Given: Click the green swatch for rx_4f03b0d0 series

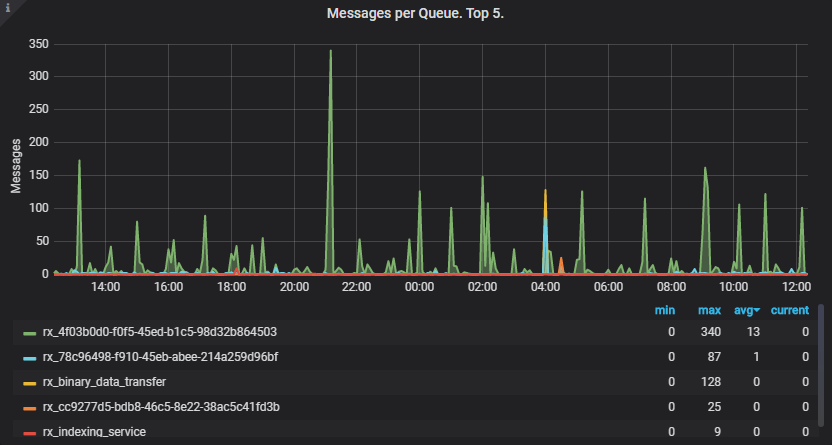Looking at the screenshot, I should [29, 332].
